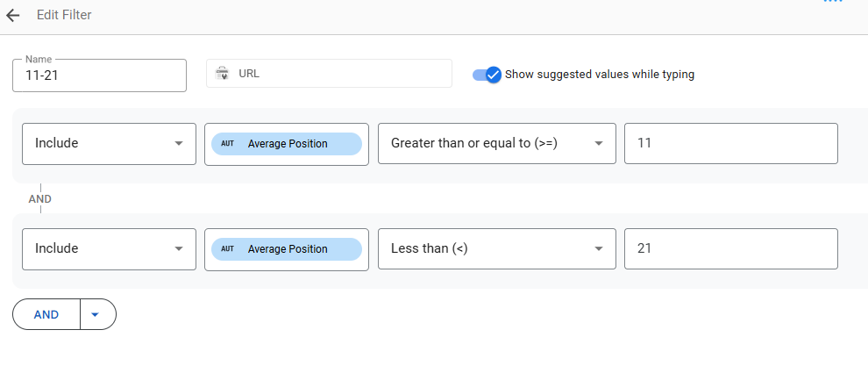Open the first Include dropdown
Viewport: 868px width, 366px height.
[x=109, y=144]
